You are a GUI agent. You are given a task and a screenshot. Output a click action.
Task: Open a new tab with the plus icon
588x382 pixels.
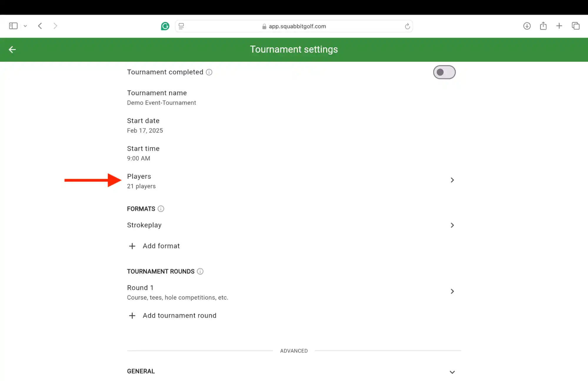click(559, 26)
